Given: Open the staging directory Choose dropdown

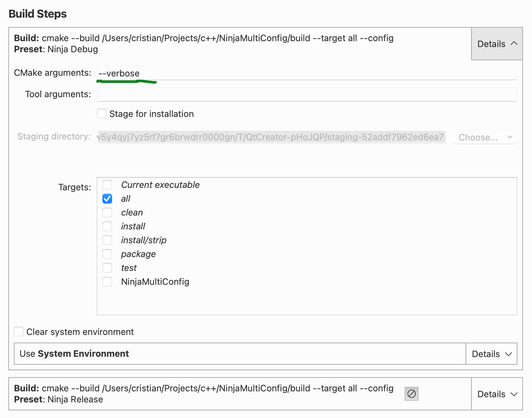Looking at the screenshot, I should click(485, 137).
